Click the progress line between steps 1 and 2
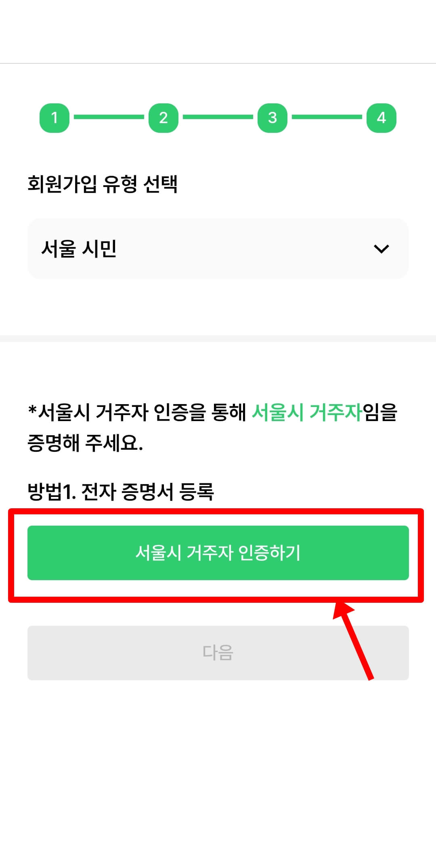The image size is (436, 868). [x=109, y=117]
